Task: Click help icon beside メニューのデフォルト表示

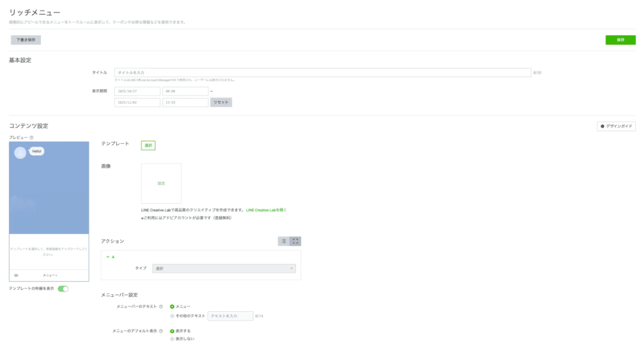Action: point(162,331)
